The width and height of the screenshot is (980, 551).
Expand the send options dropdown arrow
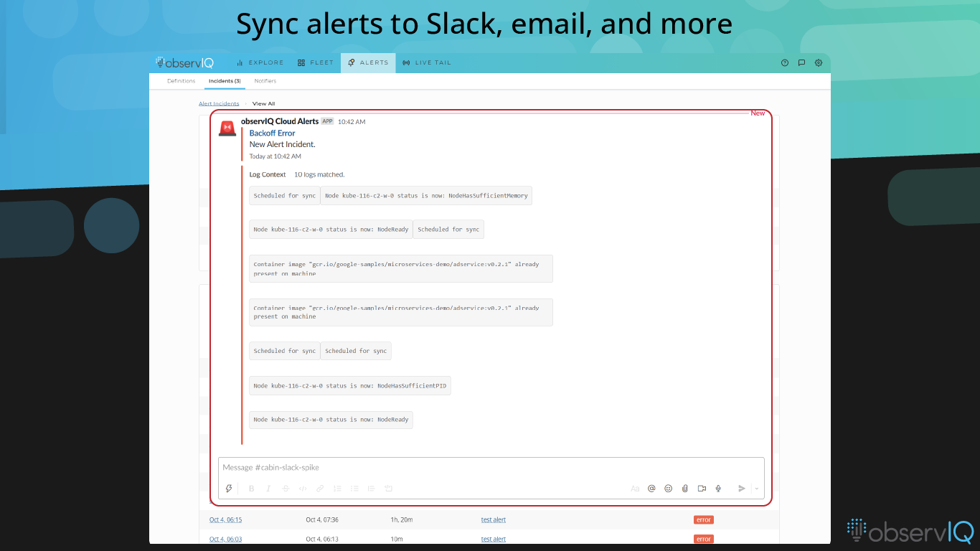tap(756, 489)
